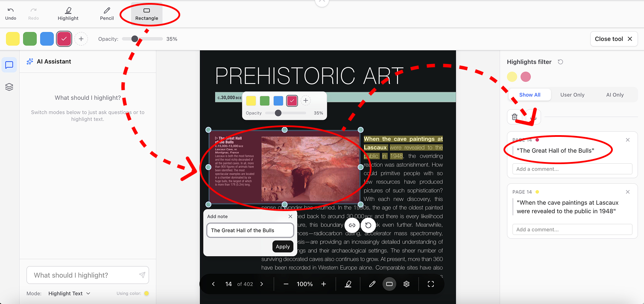Screen dimensions: 644x304
Task: Choose yellow swatch in floating color popup
Action: pyautogui.click(x=251, y=101)
